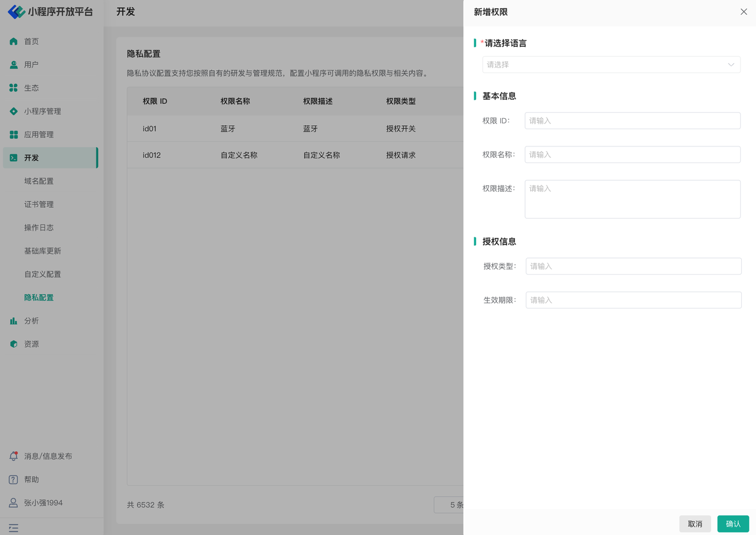
Task: Open the language selection dropdown
Action: [x=611, y=65]
